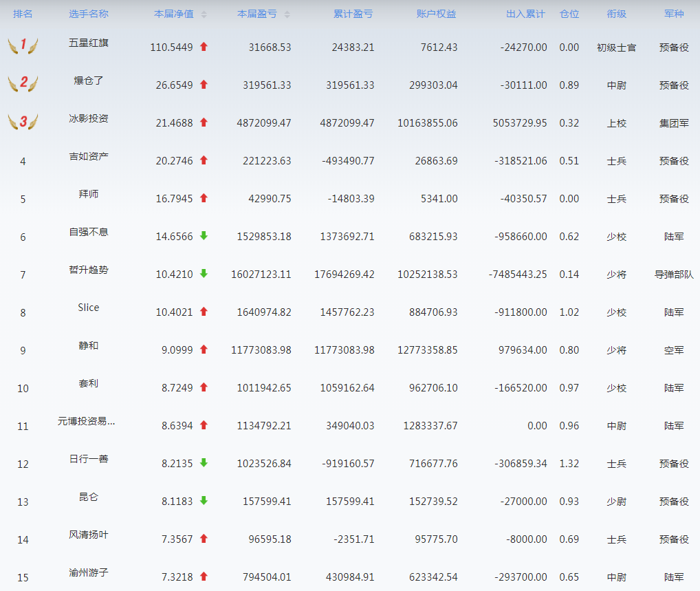Select 出入累计 value 979634.00
Screen dimensions: 700x591
click(523, 350)
